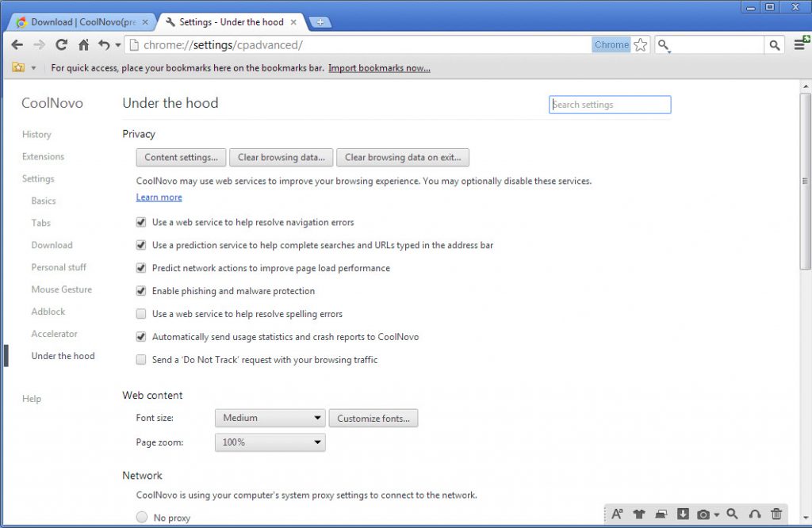Click the headphones icon in bottom toolbar
Viewport: 812px width, 528px height.
755,514
